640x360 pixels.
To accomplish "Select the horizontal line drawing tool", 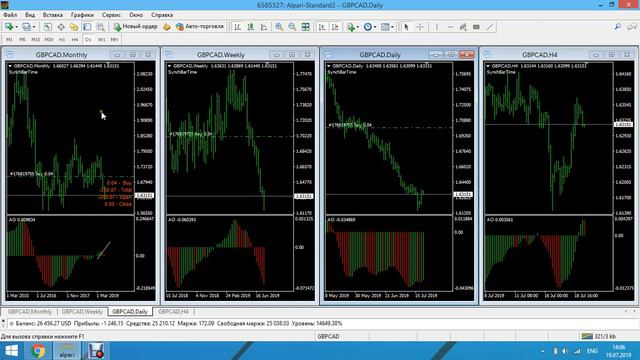I will 450,27.
